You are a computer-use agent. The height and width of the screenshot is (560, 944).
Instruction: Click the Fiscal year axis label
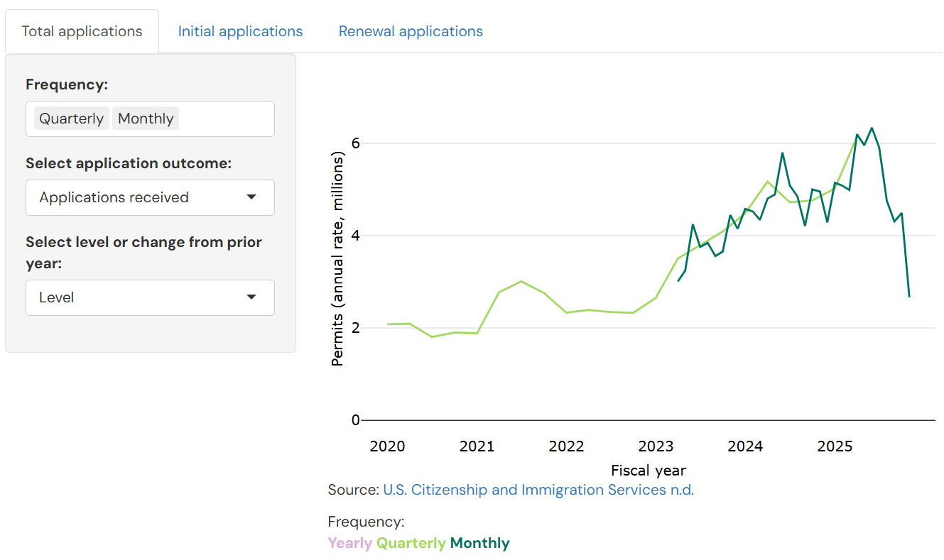[648, 470]
